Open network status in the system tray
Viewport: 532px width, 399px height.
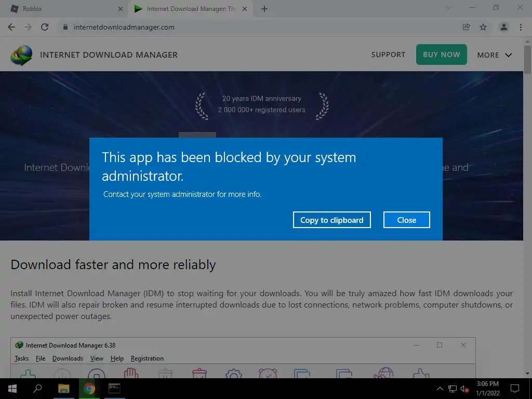point(453,389)
